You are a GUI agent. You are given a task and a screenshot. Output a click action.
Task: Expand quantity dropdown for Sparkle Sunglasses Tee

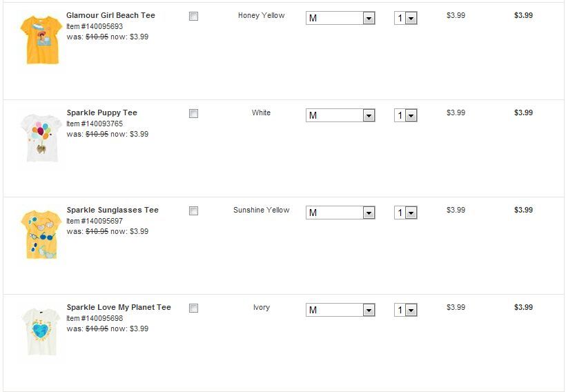406,213
